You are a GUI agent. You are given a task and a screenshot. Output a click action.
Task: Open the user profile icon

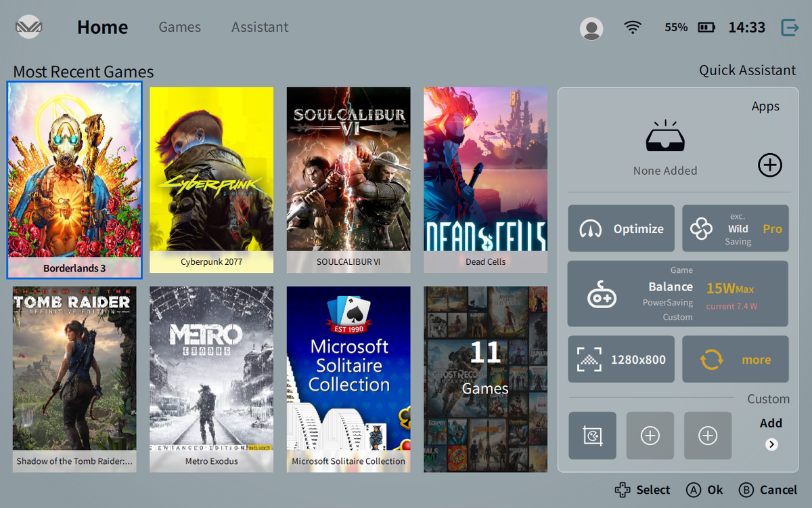[591, 28]
